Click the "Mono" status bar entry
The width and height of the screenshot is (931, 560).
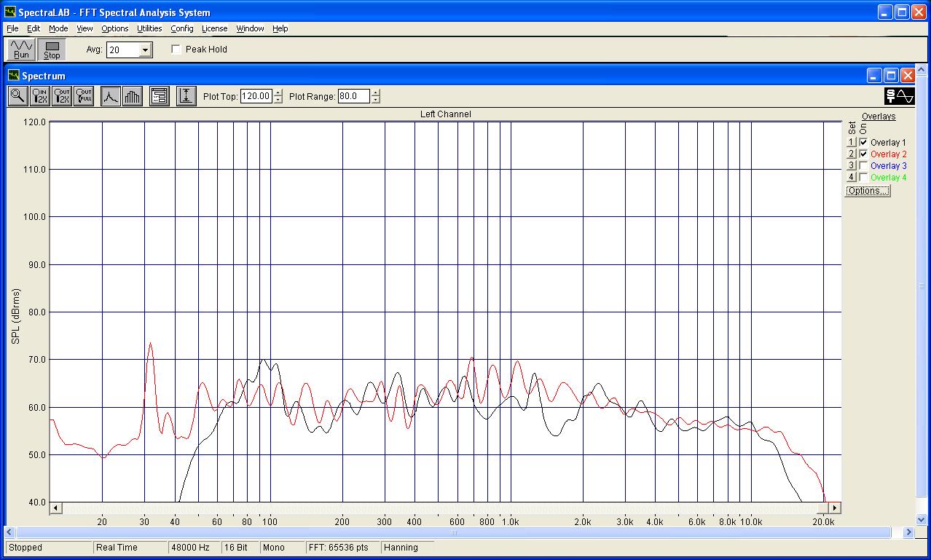(274, 548)
